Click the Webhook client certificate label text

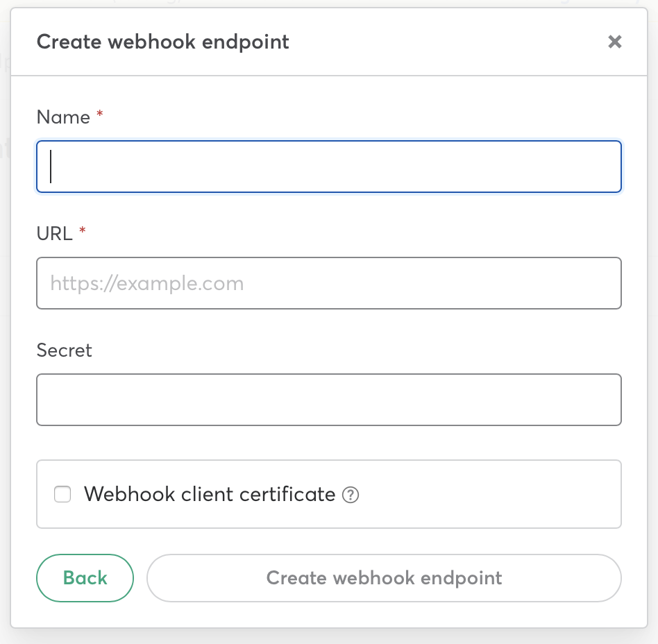pyautogui.click(x=210, y=495)
